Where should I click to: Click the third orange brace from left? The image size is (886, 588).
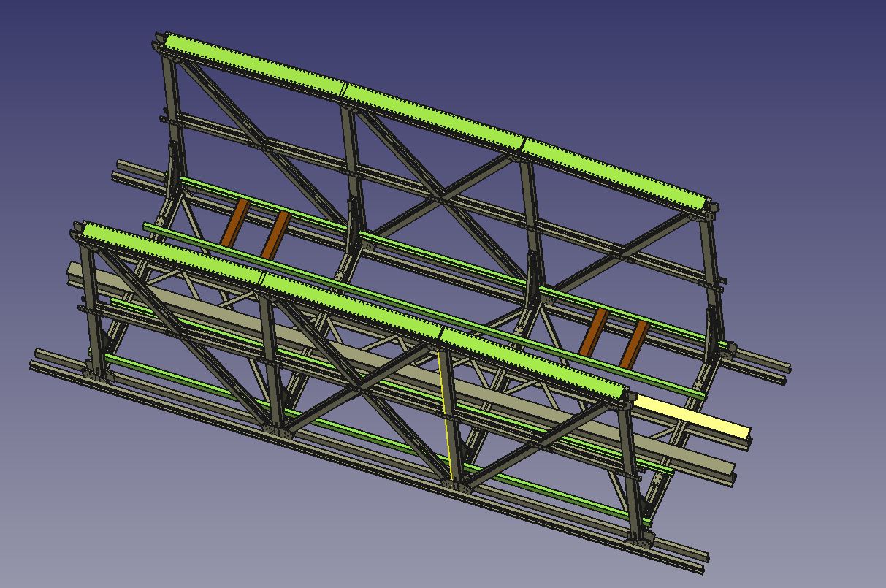click(593, 332)
